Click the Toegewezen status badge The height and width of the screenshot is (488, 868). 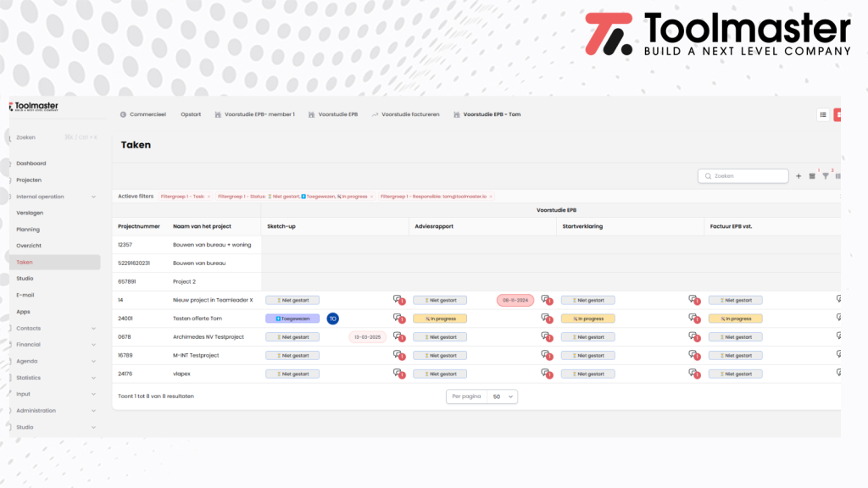click(x=292, y=319)
